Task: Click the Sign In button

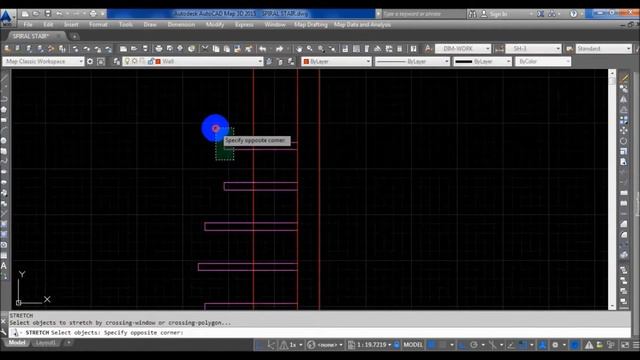Action: [x=494, y=14]
